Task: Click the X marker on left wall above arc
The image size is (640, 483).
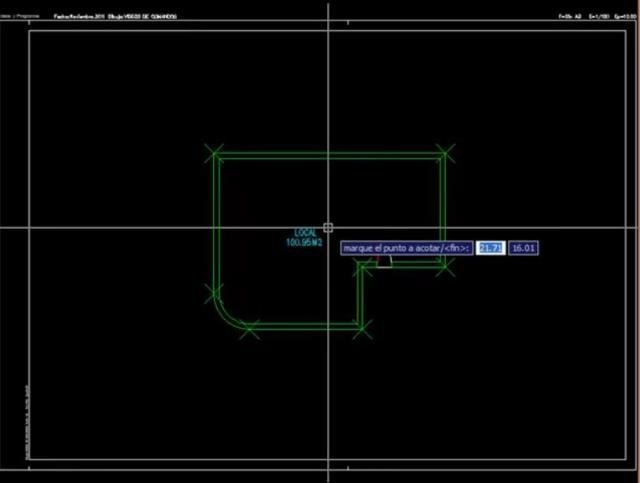Action: (x=213, y=293)
